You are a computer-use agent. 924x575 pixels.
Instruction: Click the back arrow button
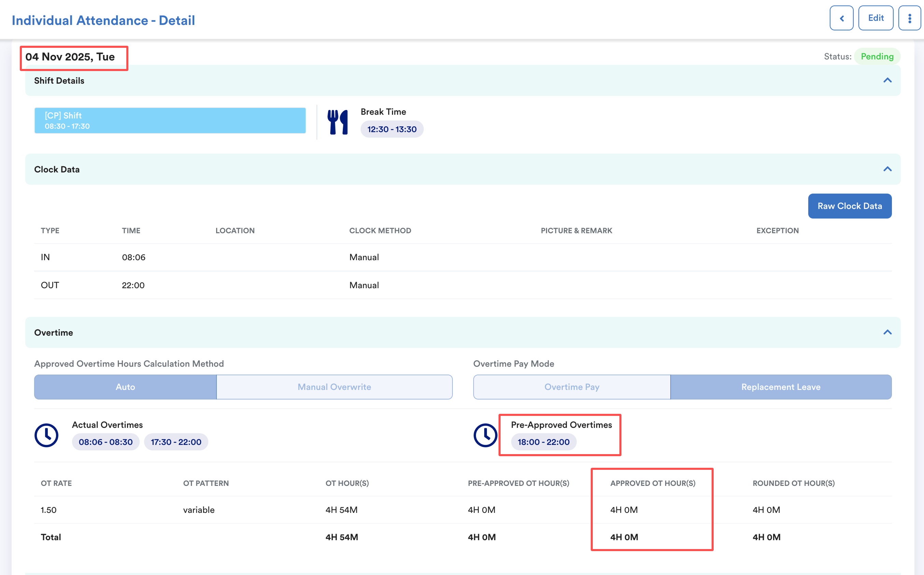point(841,18)
